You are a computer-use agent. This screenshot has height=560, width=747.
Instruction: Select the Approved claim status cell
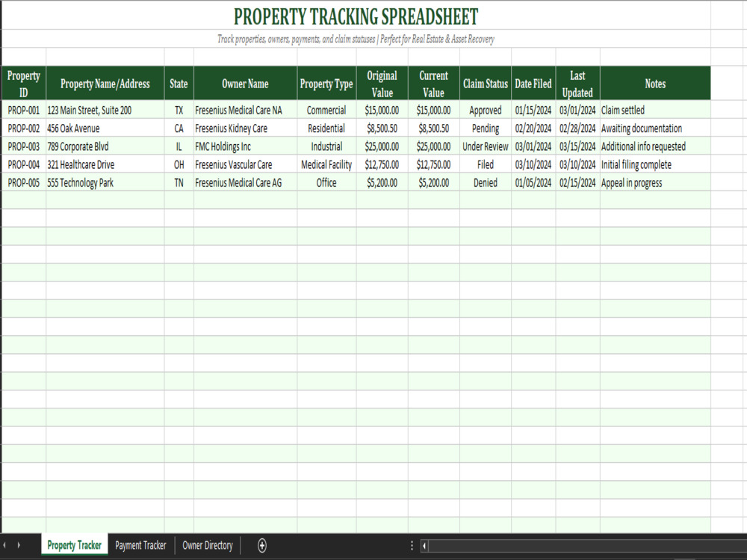click(486, 110)
